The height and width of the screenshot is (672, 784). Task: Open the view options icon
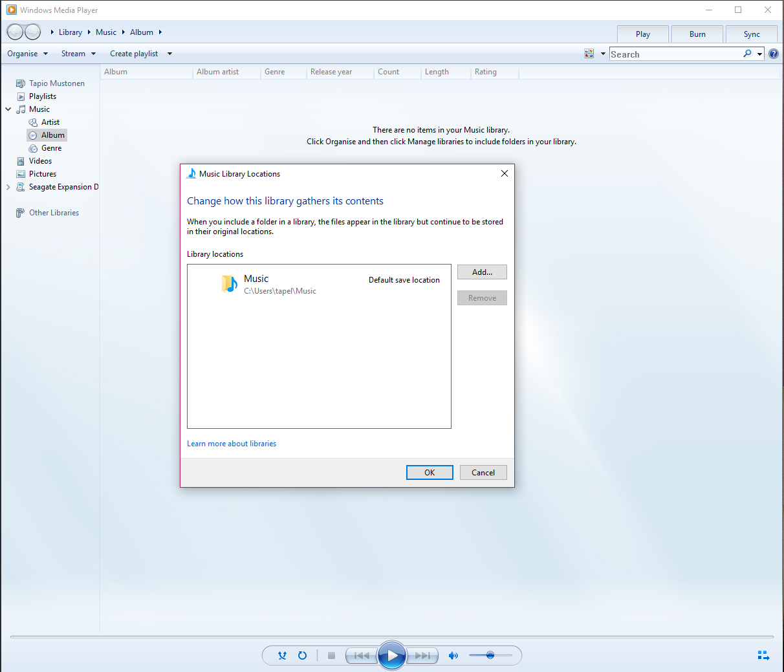click(x=589, y=54)
